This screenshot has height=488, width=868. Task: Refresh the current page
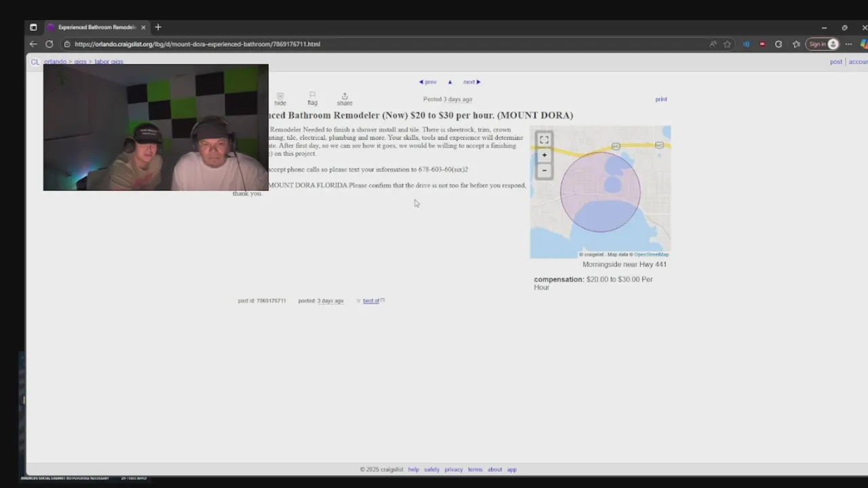[x=50, y=44]
